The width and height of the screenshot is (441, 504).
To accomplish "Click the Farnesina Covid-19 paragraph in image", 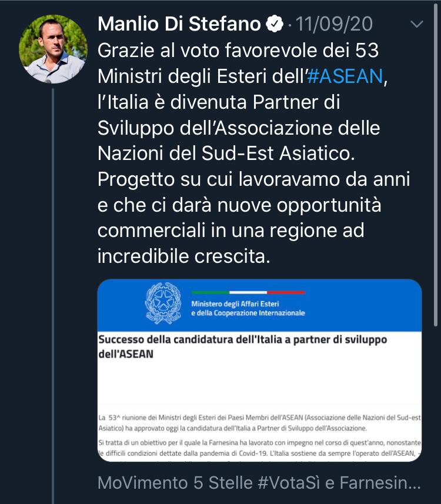I will tap(259, 448).
